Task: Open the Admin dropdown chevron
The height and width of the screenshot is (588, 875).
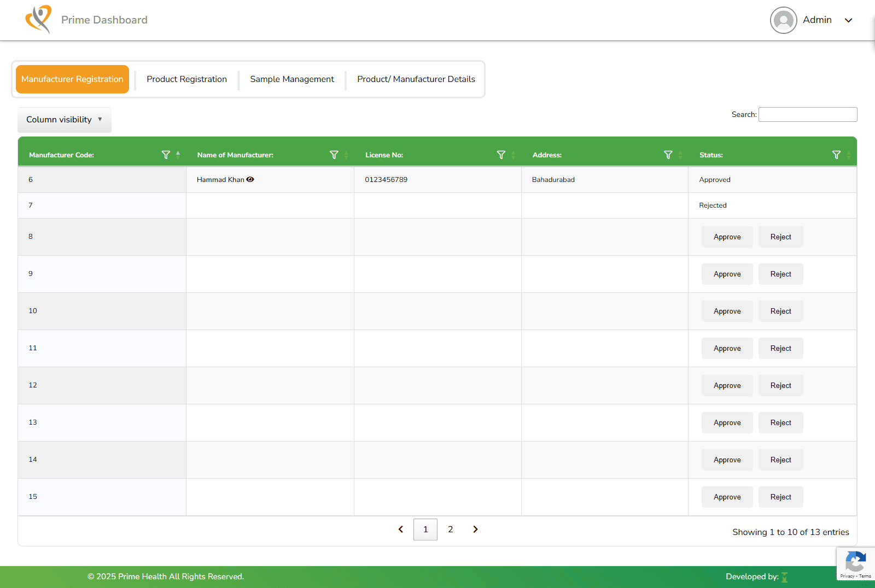Action: tap(849, 20)
